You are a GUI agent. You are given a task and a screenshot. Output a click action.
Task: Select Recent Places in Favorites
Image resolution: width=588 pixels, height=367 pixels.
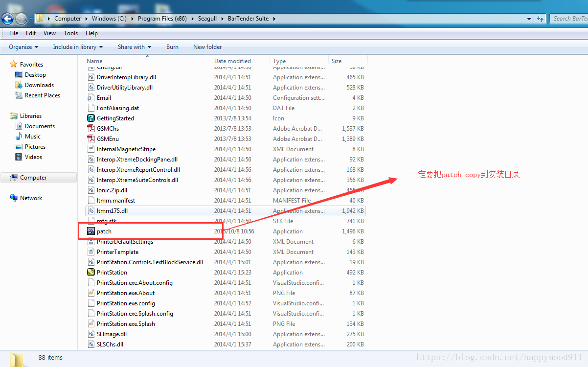(43, 95)
